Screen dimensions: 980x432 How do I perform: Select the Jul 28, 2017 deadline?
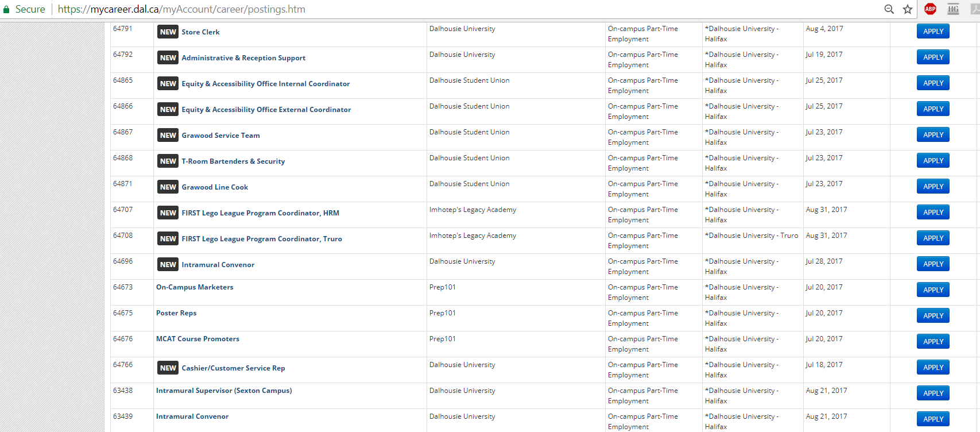[824, 261]
